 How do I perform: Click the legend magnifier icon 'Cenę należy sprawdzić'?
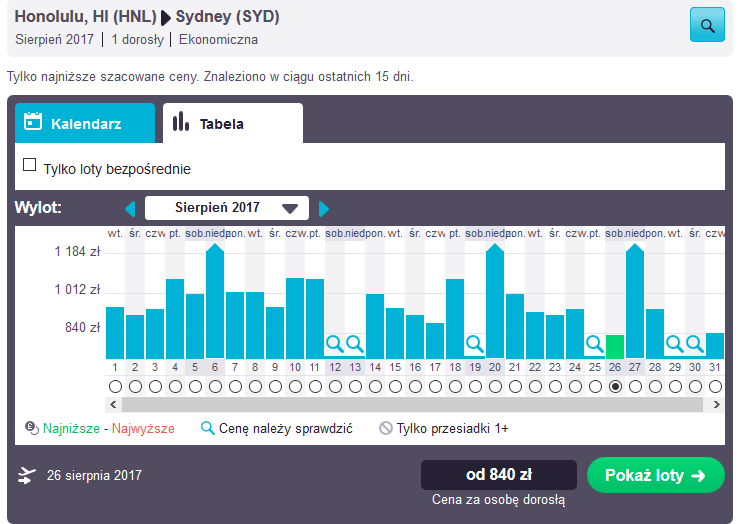[208, 428]
